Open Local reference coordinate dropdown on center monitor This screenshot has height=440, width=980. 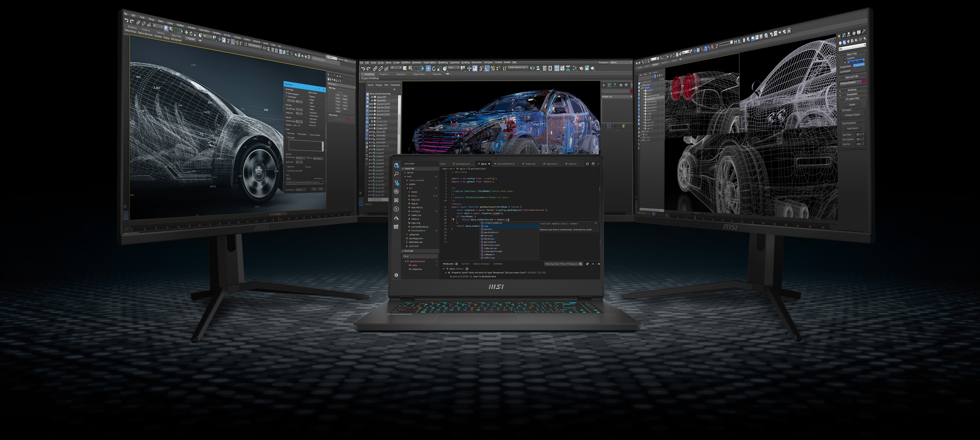click(x=454, y=68)
